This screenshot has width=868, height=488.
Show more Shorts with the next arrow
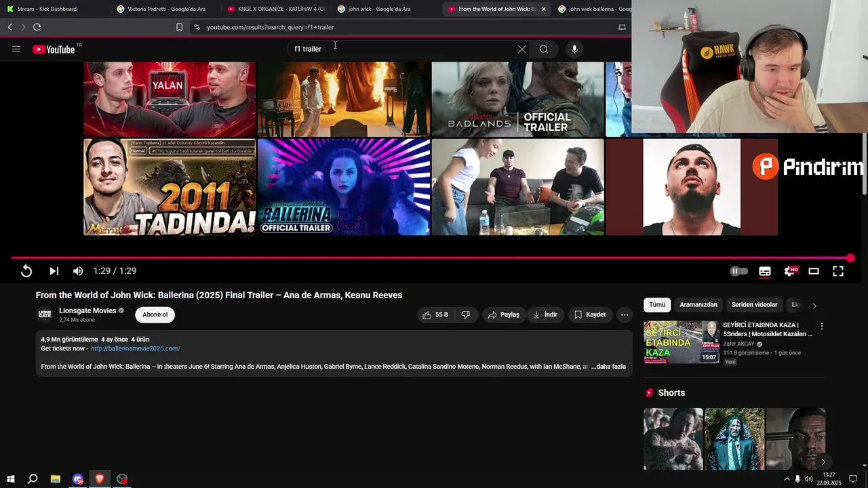tap(823, 462)
